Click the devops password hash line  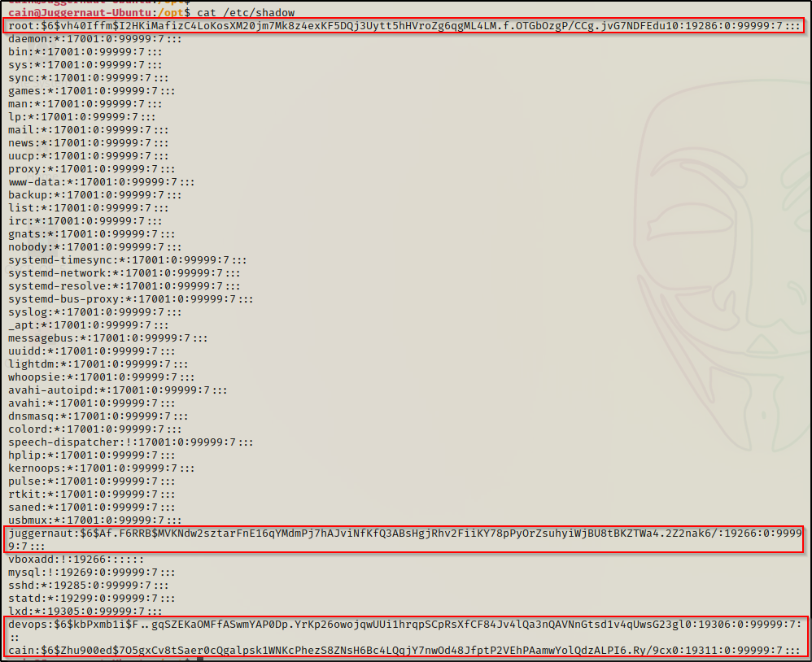pyautogui.click(x=405, y=630)
